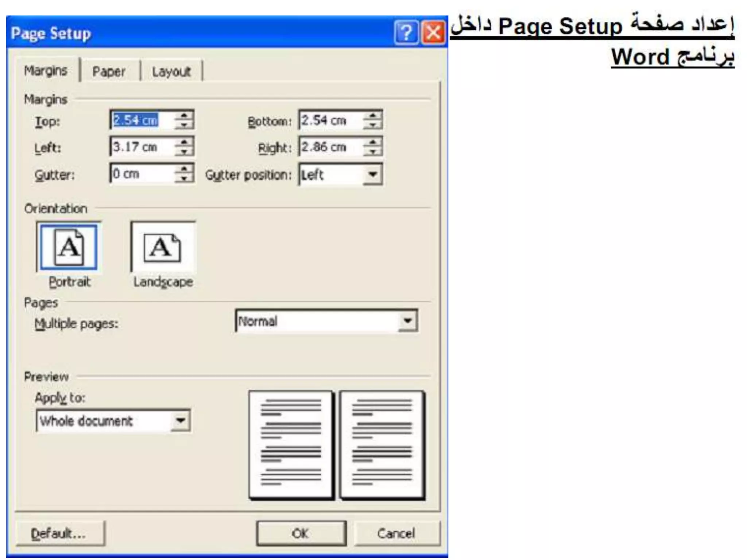Decrease the Bottom margin with down arrow
747x560 pixels.
[373, 125]
